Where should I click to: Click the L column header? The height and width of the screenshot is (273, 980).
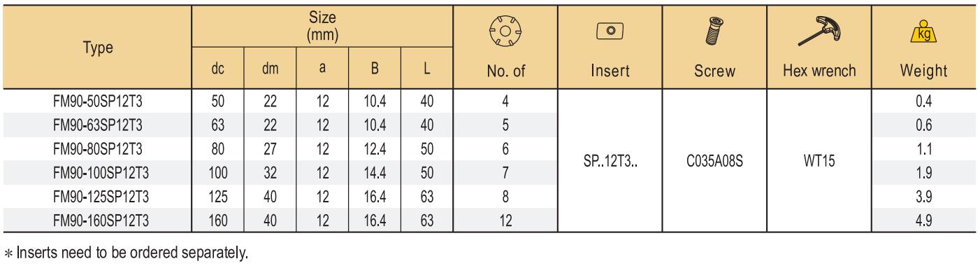pos(426,69)
